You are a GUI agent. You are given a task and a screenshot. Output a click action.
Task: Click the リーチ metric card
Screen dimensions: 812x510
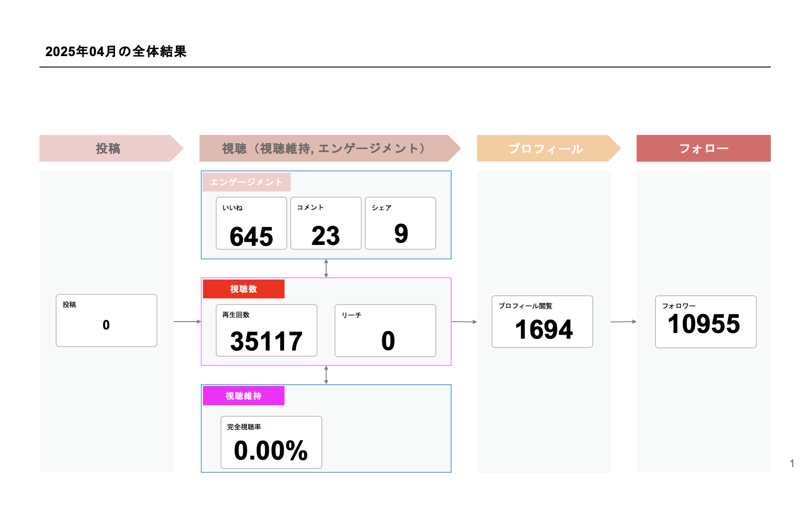coord(385,331)
